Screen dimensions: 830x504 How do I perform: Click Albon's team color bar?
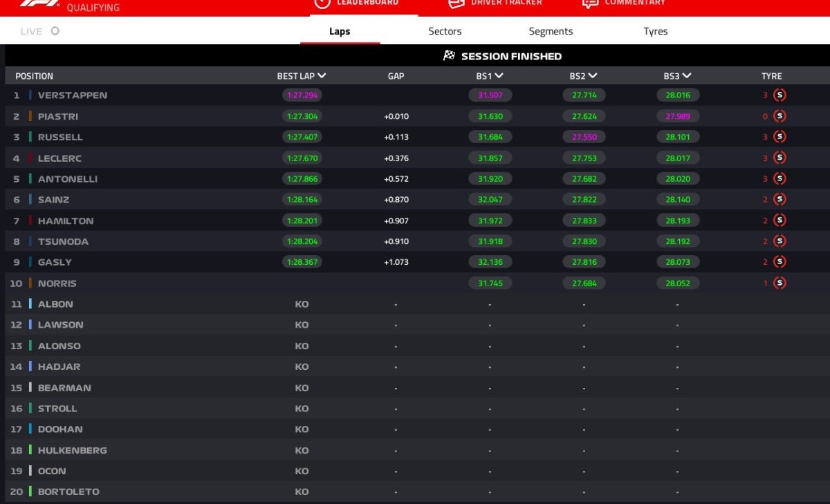click(30, 304)
